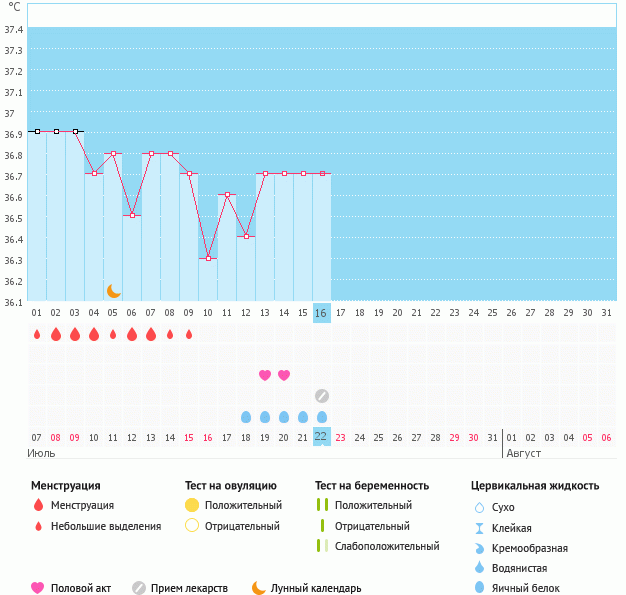
Task: Click the menstruation drop on July 13
Action: 151,334
